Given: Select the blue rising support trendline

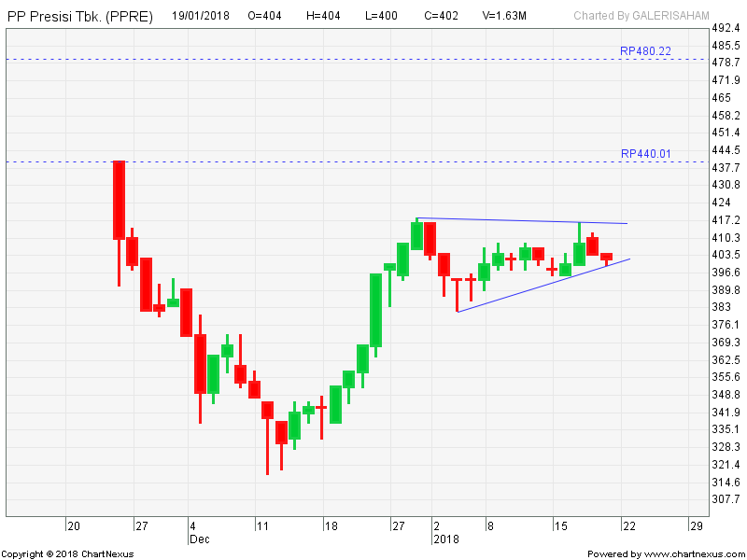Looking at the screenshot, I should [x=542, y=286].
